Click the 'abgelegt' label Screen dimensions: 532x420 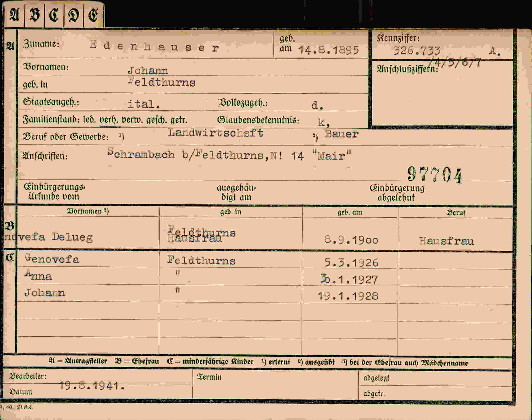376,378
